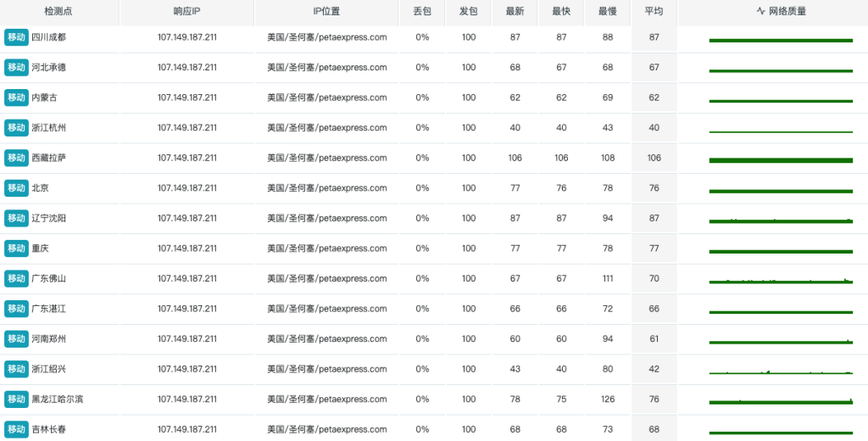View the network quality graph for 黑龙江哈尔滨
868x441 pixels.
[780, 401]
